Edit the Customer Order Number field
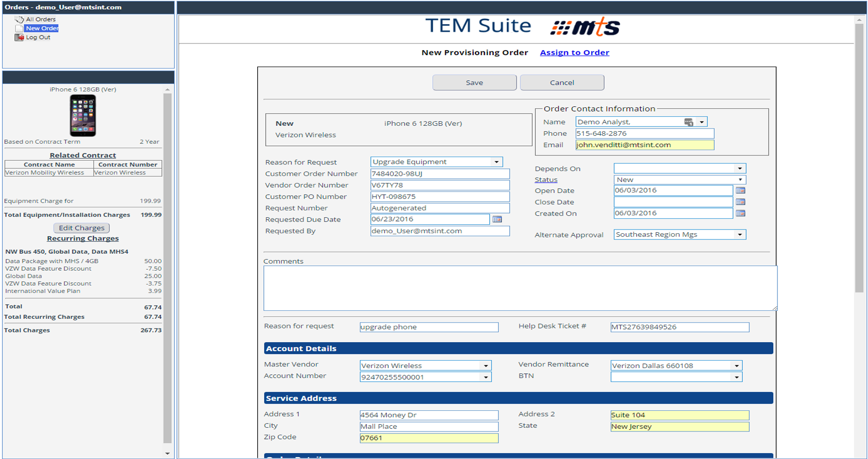Viewport: 868px width, 459px height. [440, 174]
